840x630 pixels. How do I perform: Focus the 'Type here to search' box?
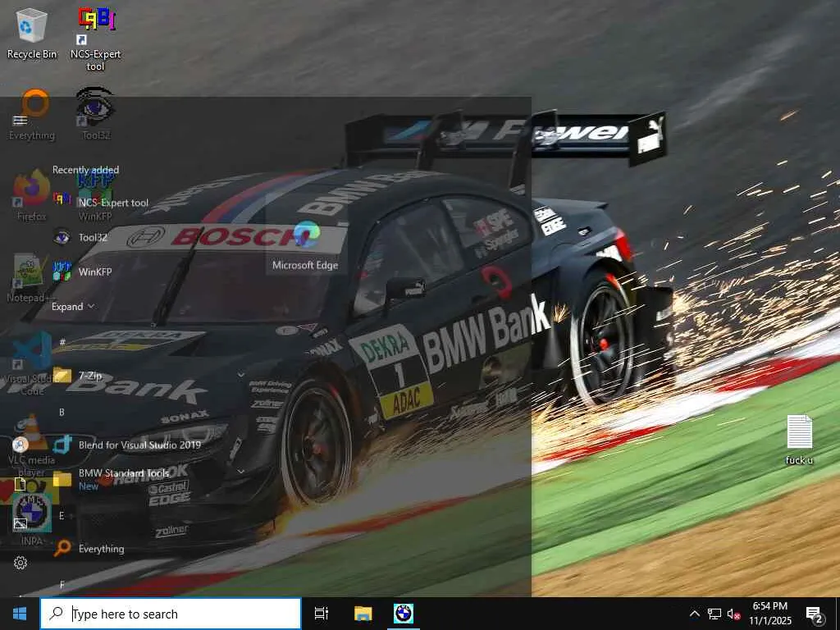pos(171,614)
